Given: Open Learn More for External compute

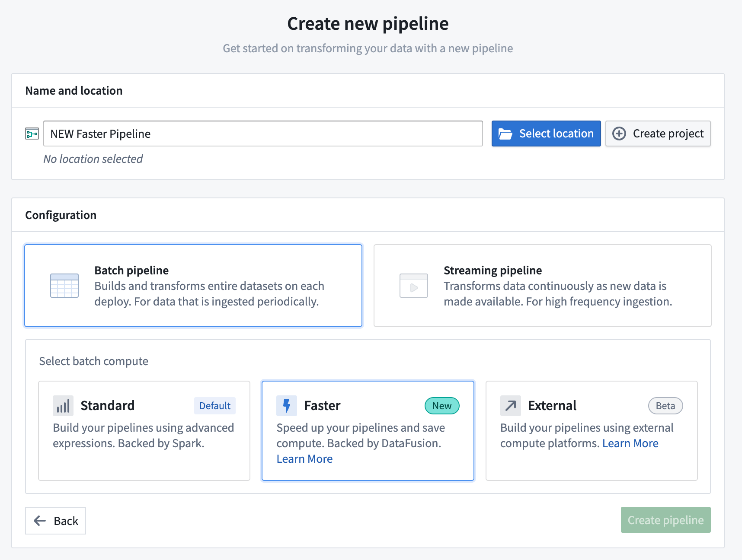Looking at the screenshot, I should 630,443.
